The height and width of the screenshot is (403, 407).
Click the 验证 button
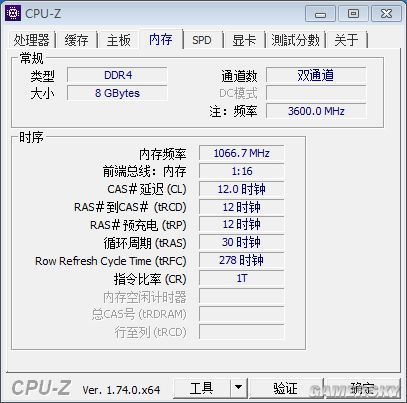(286, 388)
